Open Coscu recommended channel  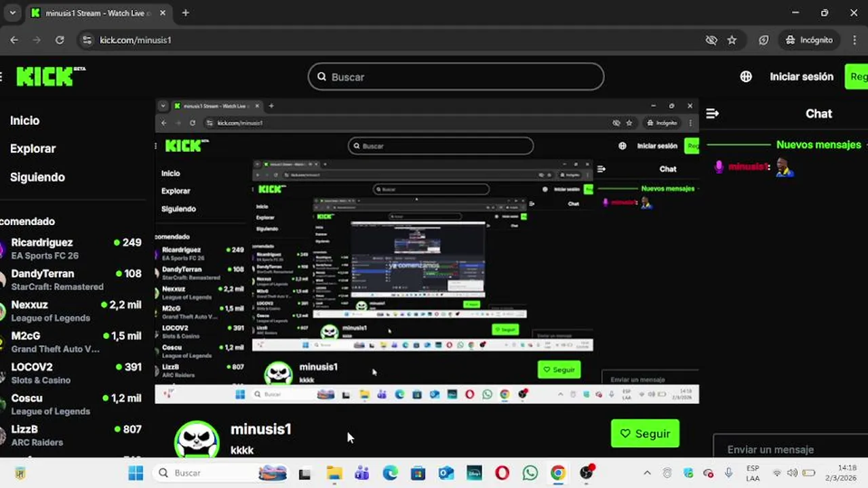click(x=71, y=404)
